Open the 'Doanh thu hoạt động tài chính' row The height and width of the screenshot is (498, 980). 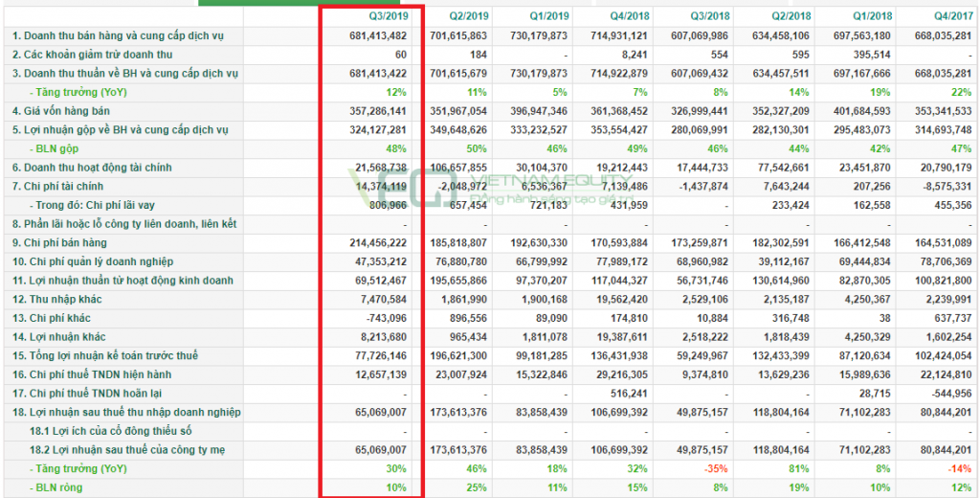tap(92, 168)
